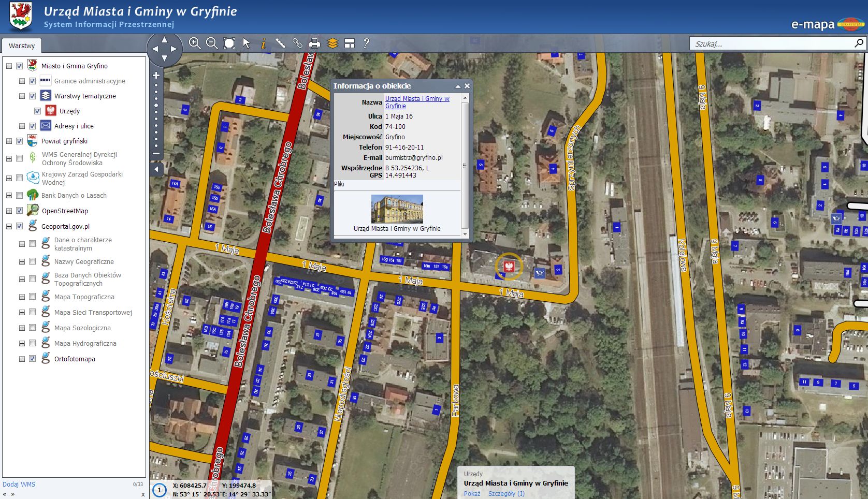Expand Adresy i ulice node
The height and width of the screenshot is (499, 868).
tap(22, 126)
